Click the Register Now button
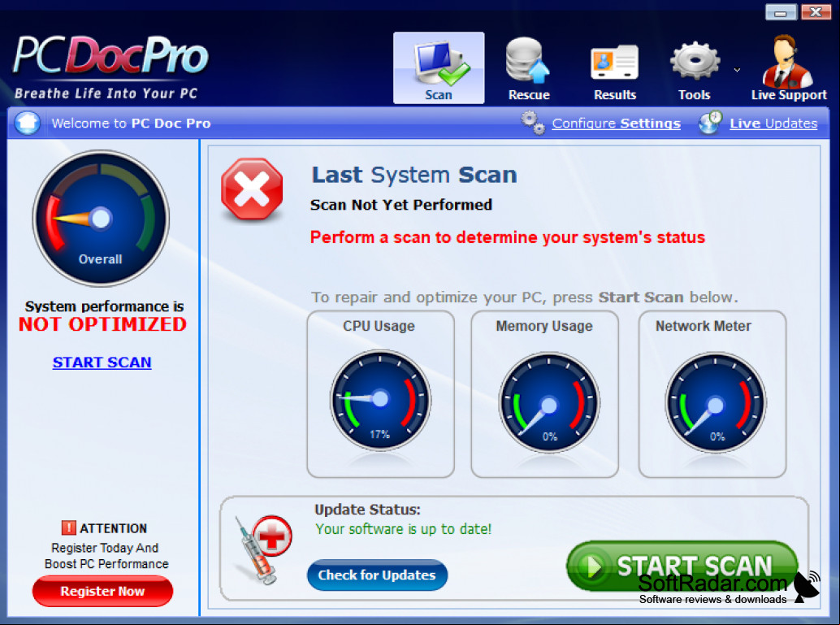 (102, 591)
